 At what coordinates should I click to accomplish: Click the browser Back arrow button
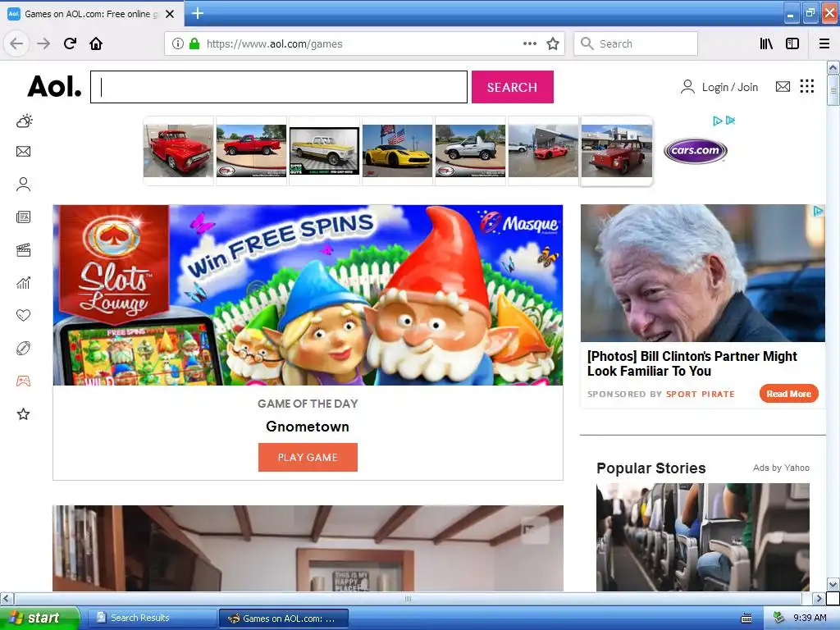pos(16,43)
